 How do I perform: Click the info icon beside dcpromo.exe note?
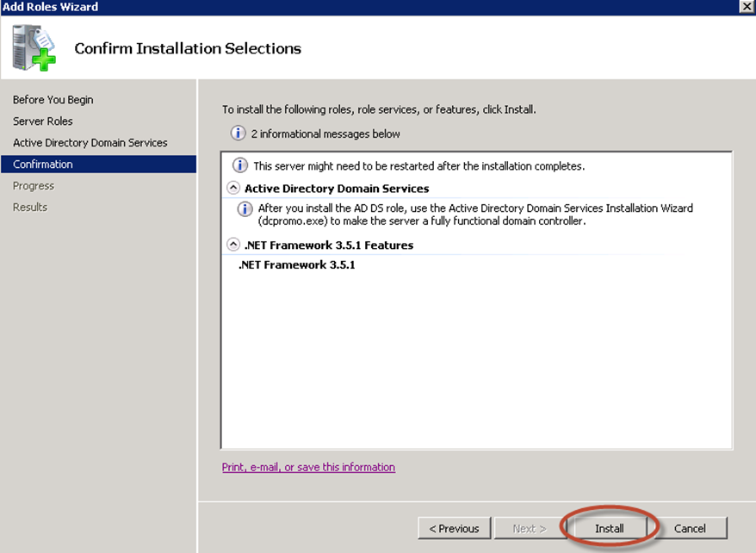[x=245, y=208]
